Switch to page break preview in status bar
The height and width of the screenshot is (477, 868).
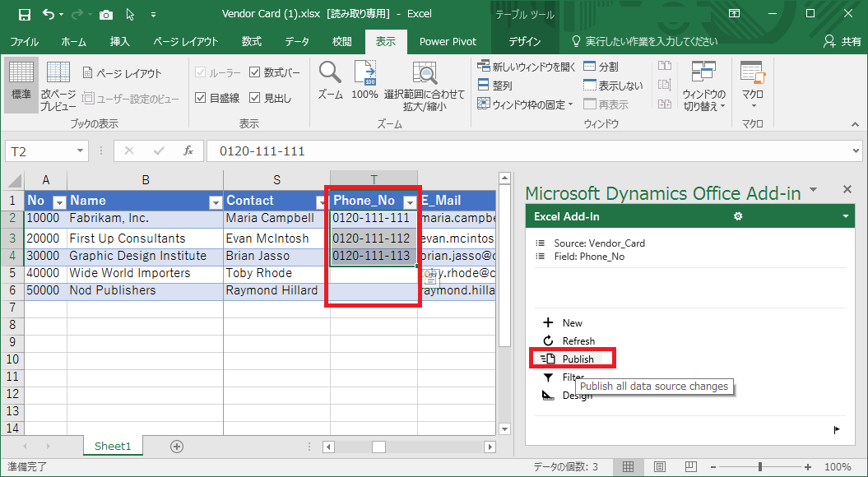690,467
